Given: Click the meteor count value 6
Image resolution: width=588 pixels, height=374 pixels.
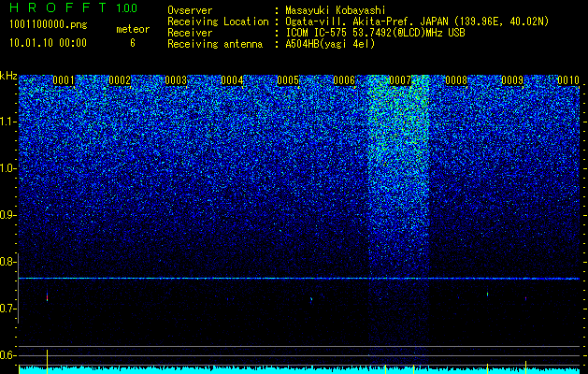Looking at the screenshot, I should click(x=133, y=43).
